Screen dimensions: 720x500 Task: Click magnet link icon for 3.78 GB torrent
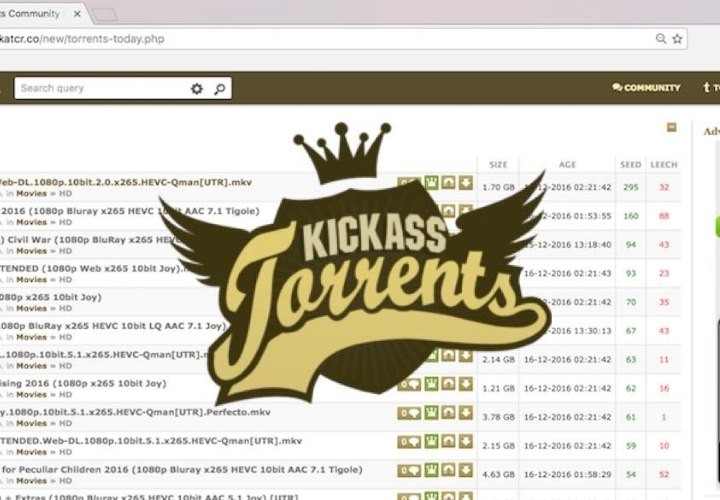click(x=449, y=413)
